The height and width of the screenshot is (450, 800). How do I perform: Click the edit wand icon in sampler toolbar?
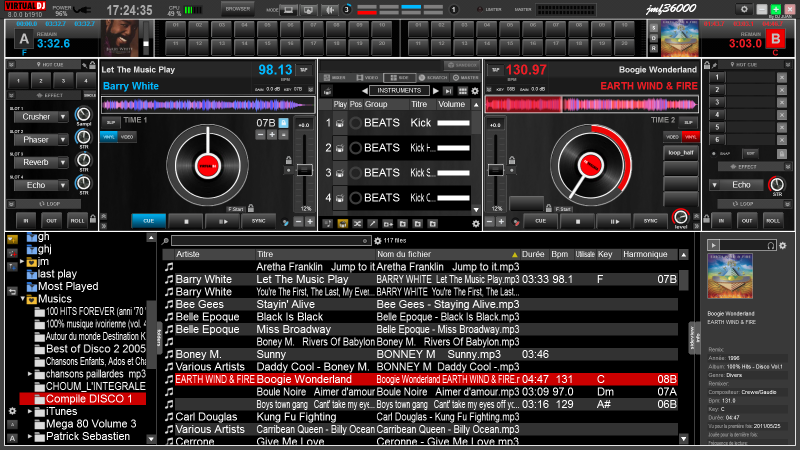click(x=372, y=223)
